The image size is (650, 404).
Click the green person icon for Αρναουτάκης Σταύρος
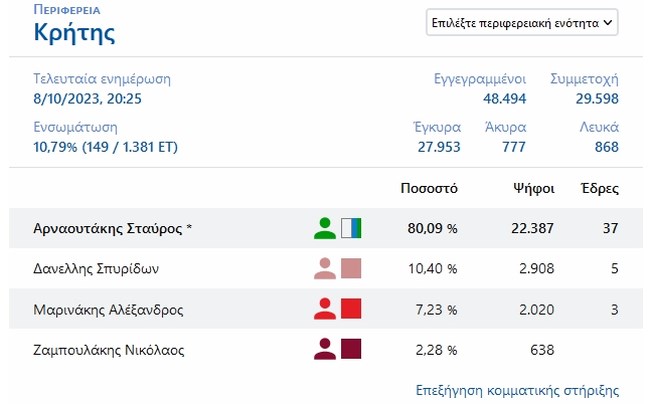click(325, 228)
